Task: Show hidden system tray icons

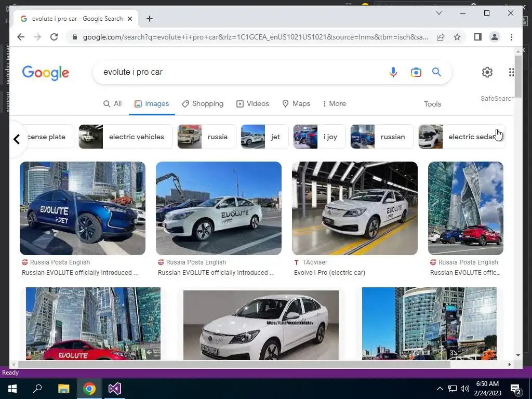Action: click(440, 389)
